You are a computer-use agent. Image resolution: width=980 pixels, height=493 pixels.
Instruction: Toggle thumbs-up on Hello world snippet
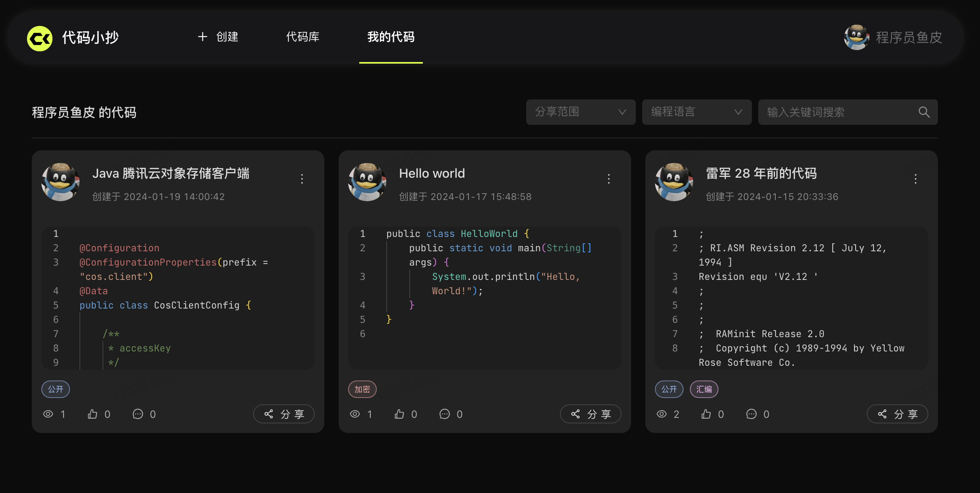[399, 414]
